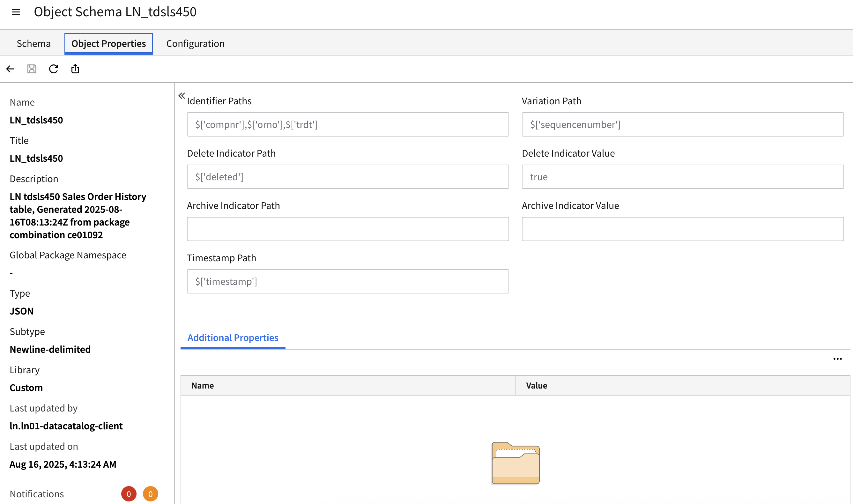Click the export share icon
Viewport: 853px width, 504px height.
(75, 69)
